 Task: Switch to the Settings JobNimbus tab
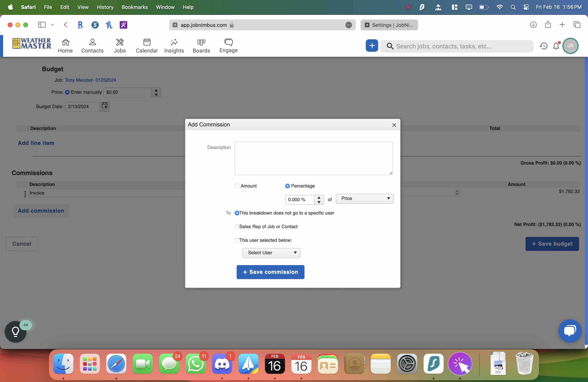389,25
